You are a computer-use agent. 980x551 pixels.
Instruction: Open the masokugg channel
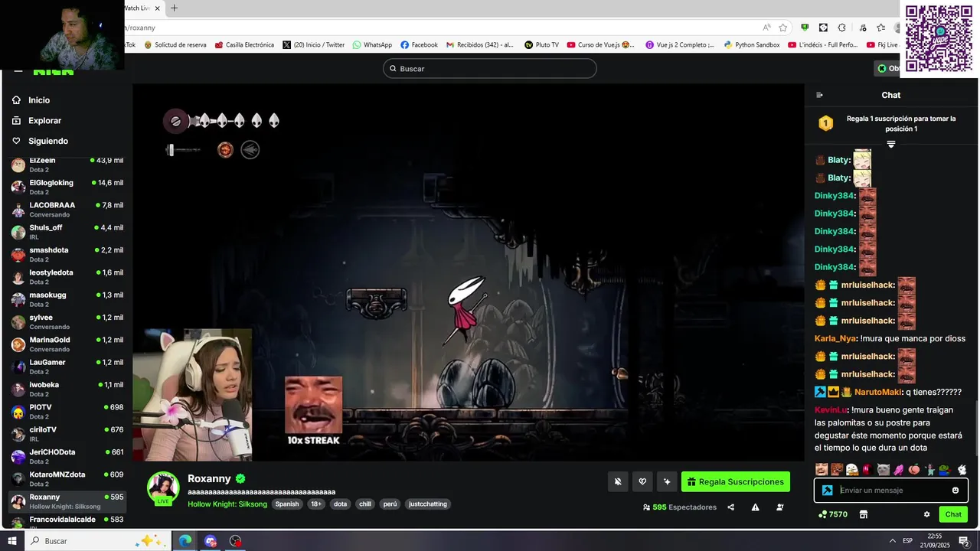click(x=67, y=299)
